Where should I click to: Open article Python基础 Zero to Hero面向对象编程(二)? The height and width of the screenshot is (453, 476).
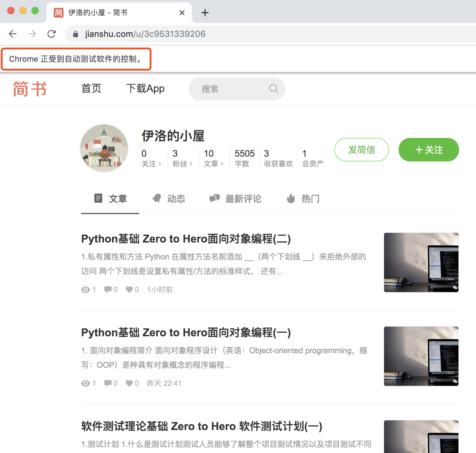pos(186,239)
